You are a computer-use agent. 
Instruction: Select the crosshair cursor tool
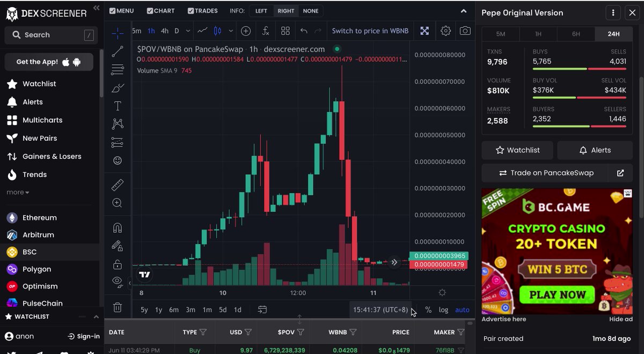118,33
